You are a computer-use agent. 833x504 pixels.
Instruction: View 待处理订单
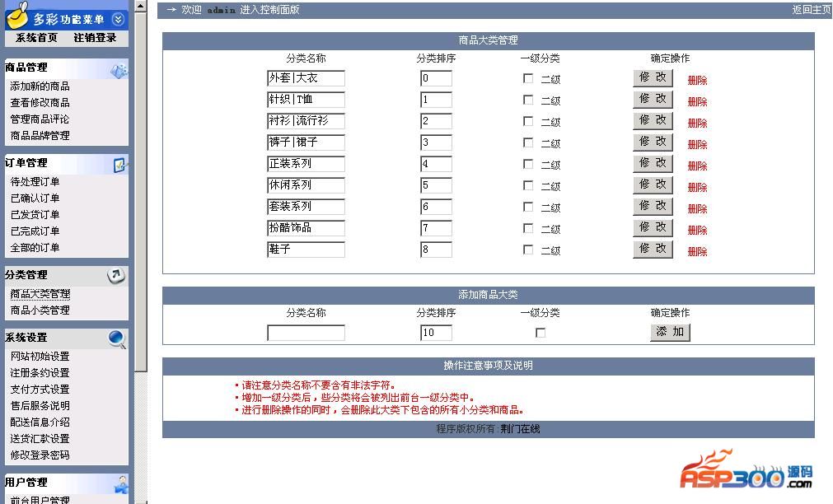point(35,182)
